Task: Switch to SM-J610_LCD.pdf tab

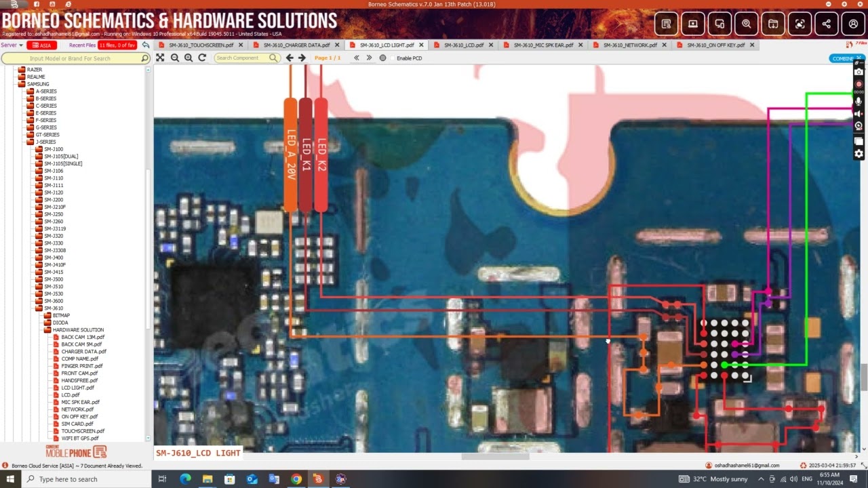Action: tap(465, 45)
